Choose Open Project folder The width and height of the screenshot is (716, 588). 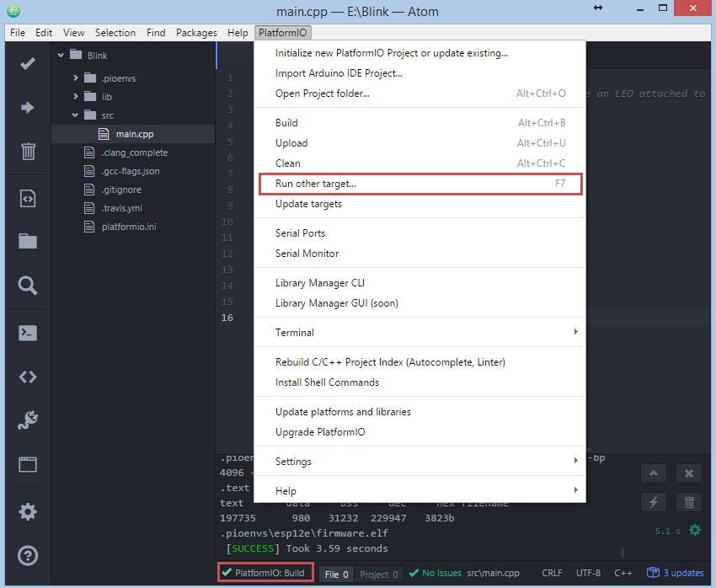419,94
